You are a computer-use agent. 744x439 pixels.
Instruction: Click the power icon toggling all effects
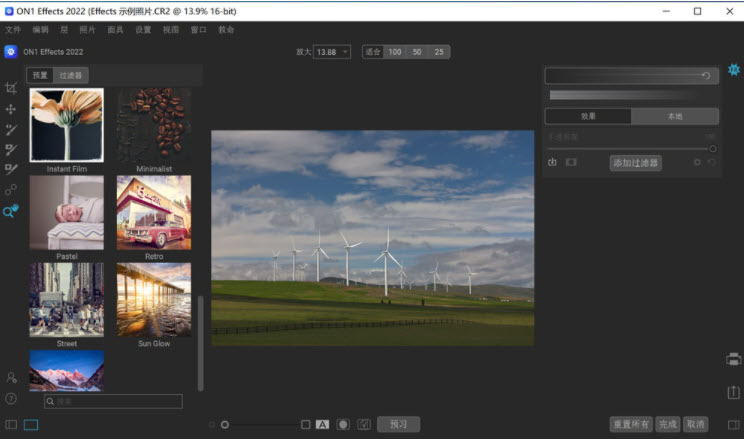(552, 162)
